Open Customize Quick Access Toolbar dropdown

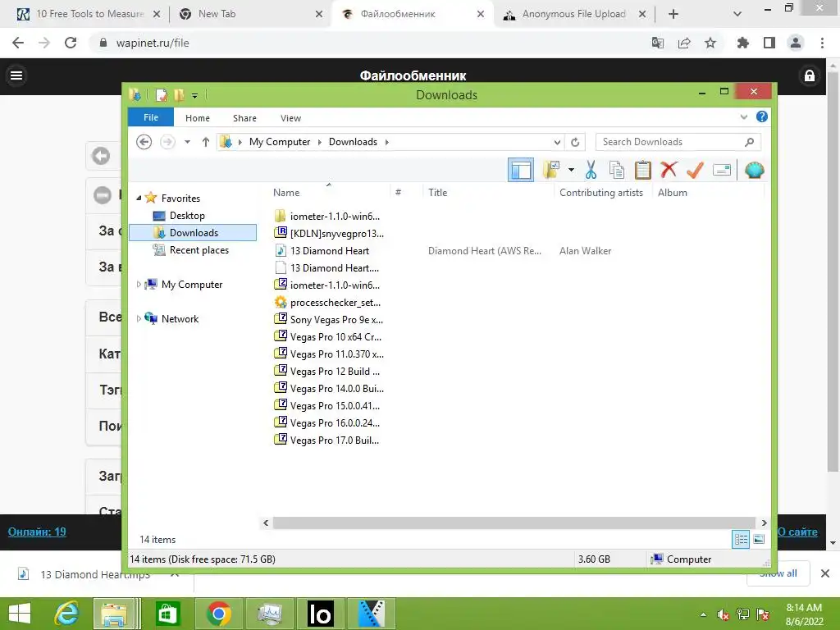tap(195, 96)
